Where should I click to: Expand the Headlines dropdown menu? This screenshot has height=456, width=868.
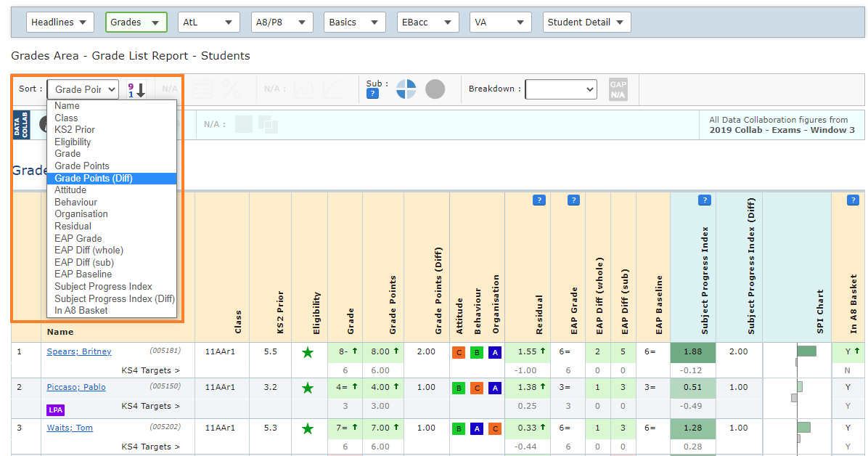(x=60, y=23)
